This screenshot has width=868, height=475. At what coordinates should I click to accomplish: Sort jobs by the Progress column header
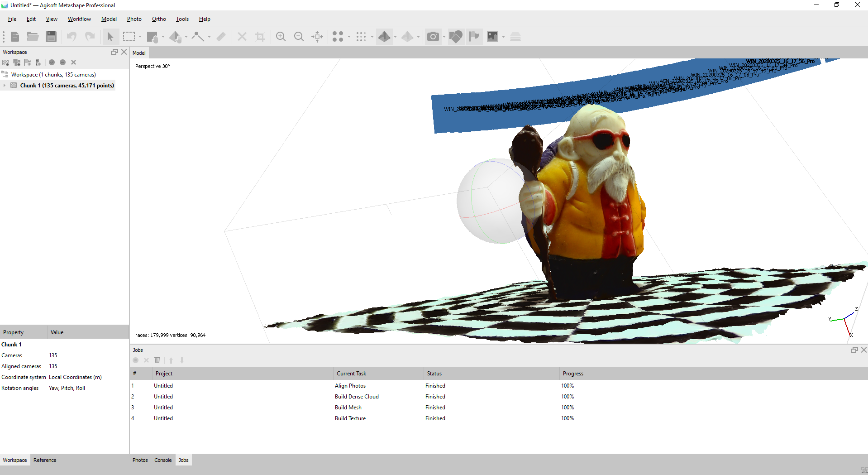[x=714, y=374]
